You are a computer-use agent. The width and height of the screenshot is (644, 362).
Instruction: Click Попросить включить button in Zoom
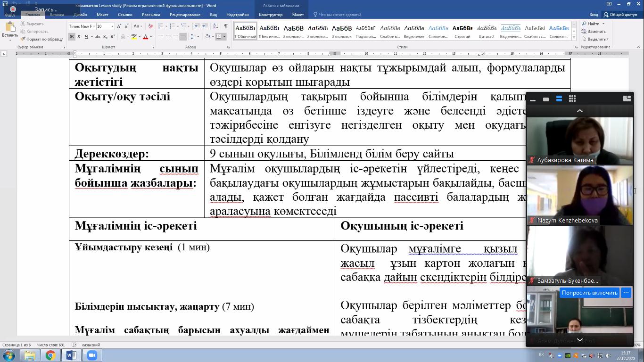click(x=589, y=293)
